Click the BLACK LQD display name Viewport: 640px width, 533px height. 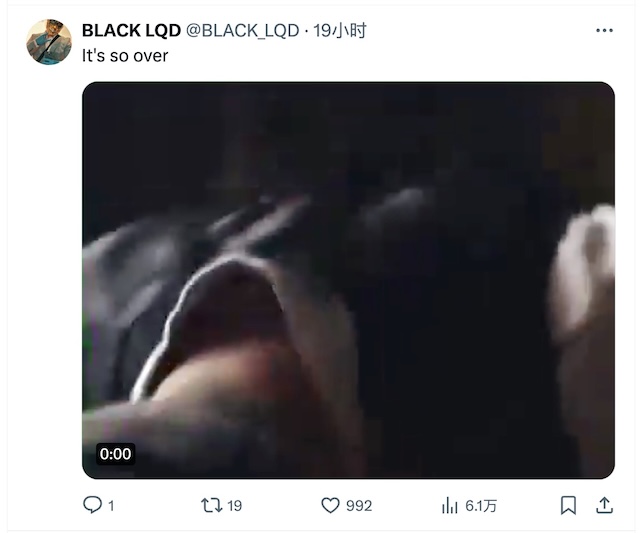tap(131, 31)
